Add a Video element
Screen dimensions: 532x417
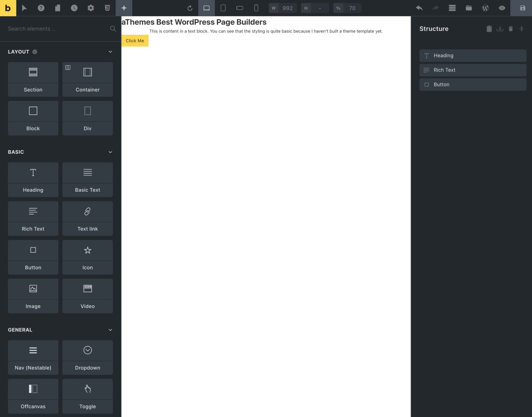[x=88, y=296]
